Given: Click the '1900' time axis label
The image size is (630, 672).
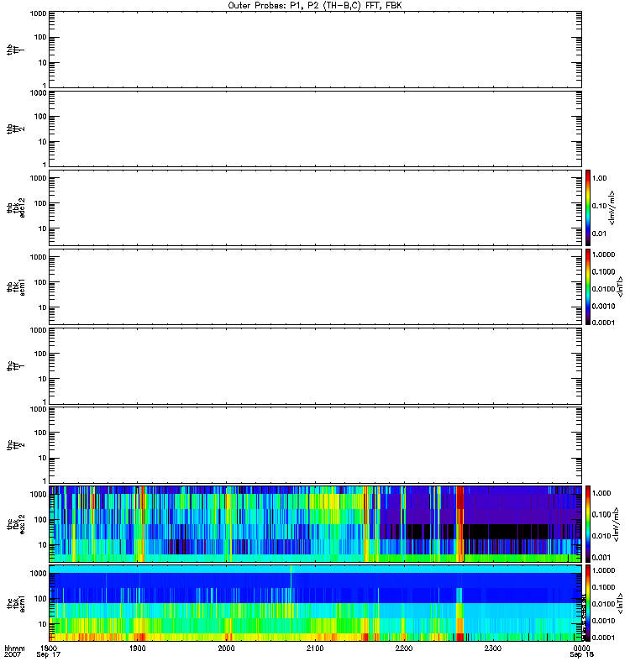Looking at the screenshot, I should click(x=137, y=648).
